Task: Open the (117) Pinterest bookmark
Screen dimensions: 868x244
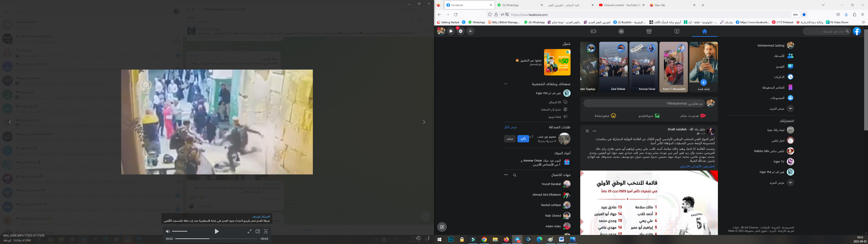Action: tap(782, 22)
